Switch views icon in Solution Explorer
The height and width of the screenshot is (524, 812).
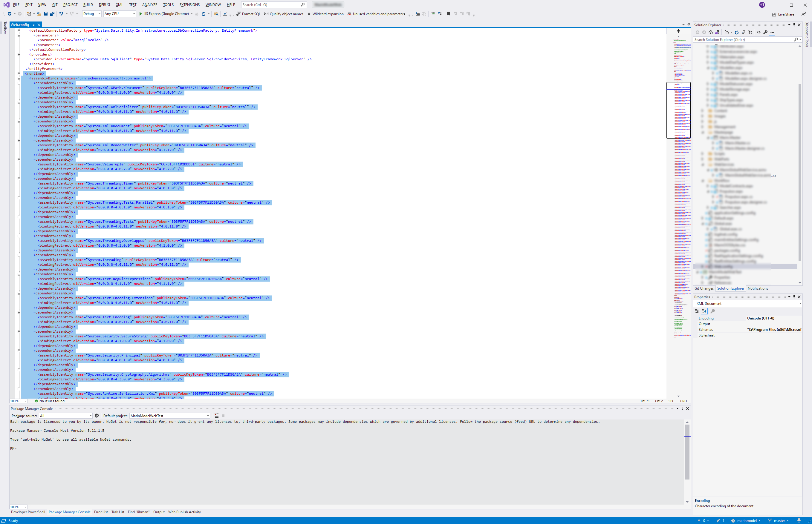coord(717,32)
